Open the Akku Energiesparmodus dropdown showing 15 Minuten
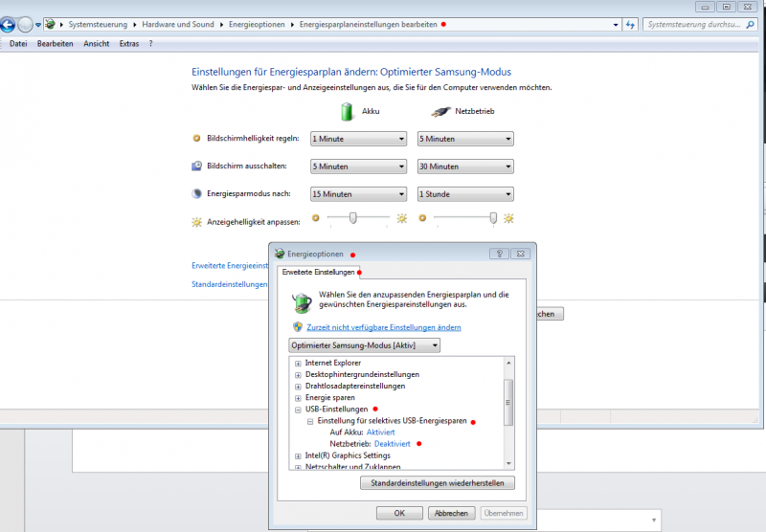This screenshot has height=532, width=766. [358, 194]
